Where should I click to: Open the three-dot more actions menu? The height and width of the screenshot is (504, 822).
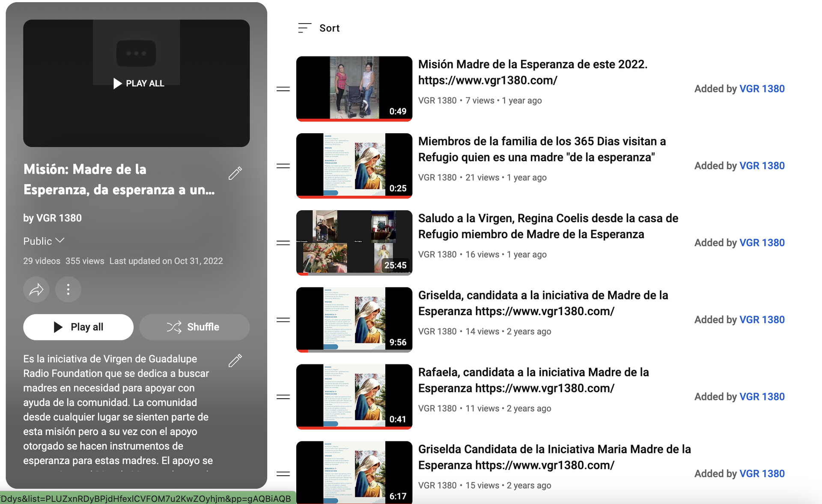pos(68,290)
